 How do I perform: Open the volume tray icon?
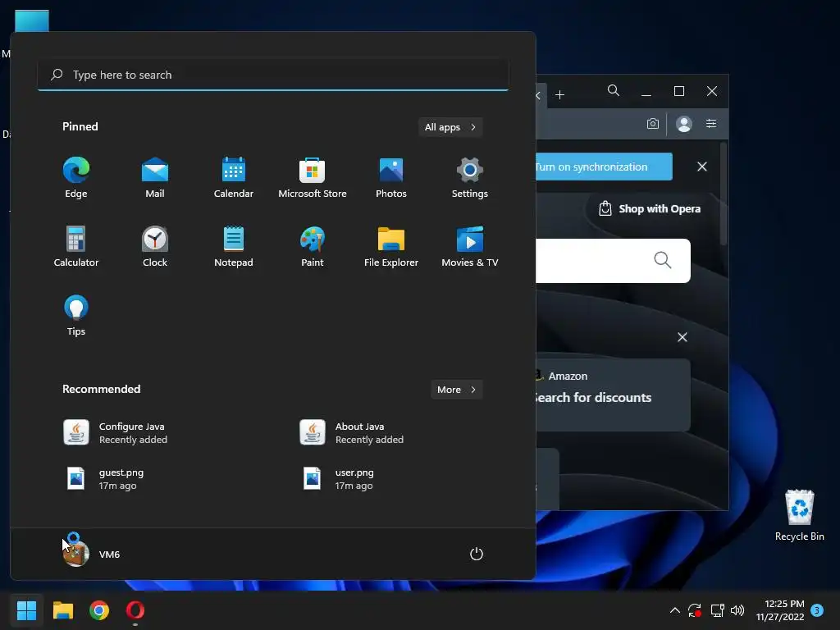click(x=737, y=610)
